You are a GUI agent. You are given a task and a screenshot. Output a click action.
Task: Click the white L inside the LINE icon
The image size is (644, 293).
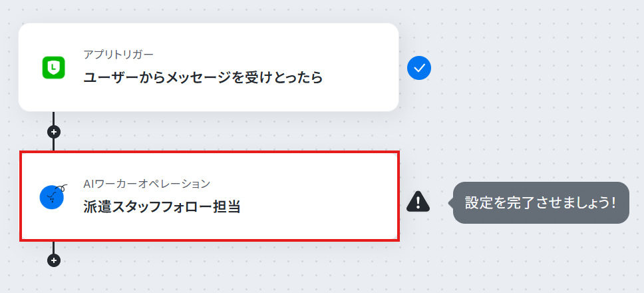click(53, 66)
